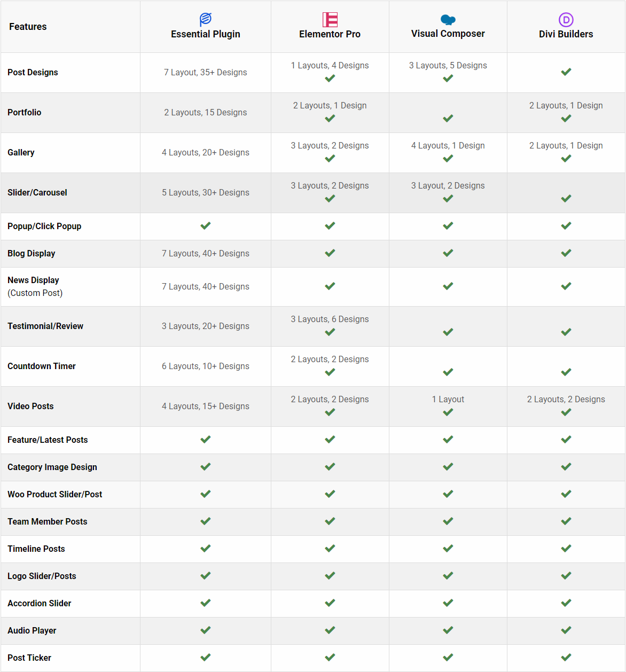626x672 pixels.
Task: Click the "7 Layout, 35+ Designs" text
Action: click(x=206, y=73)
